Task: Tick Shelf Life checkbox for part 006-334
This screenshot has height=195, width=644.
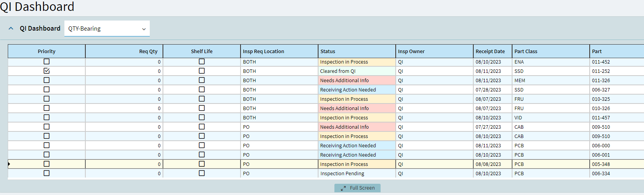Action: click(x=202, y=173)
